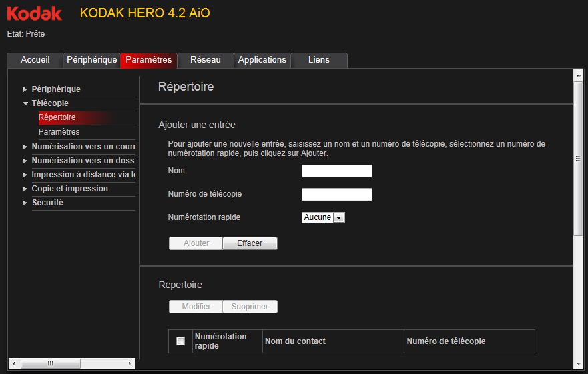This screenshot has height=374, width=588.
Task: Expand Numérisation vers un courrier section
Action: [25, 147]
